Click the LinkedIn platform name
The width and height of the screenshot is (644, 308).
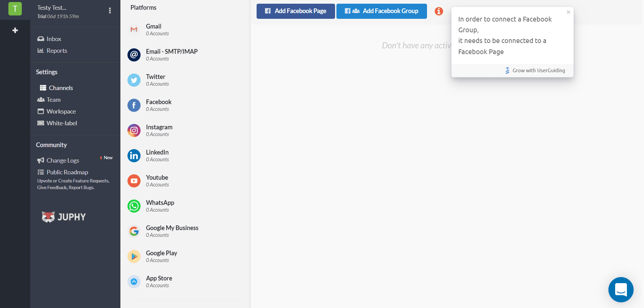[157, 152]
